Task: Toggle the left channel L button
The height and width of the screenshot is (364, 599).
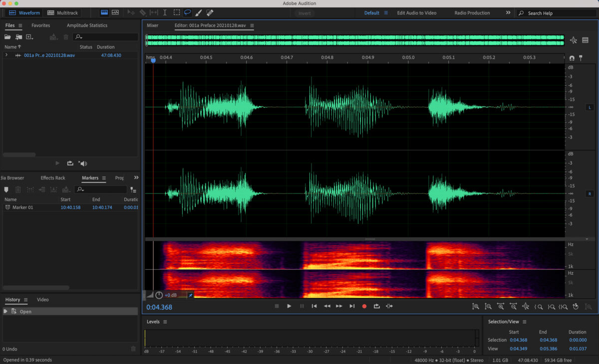Action: pyautogui.click(x=590, y=107)
